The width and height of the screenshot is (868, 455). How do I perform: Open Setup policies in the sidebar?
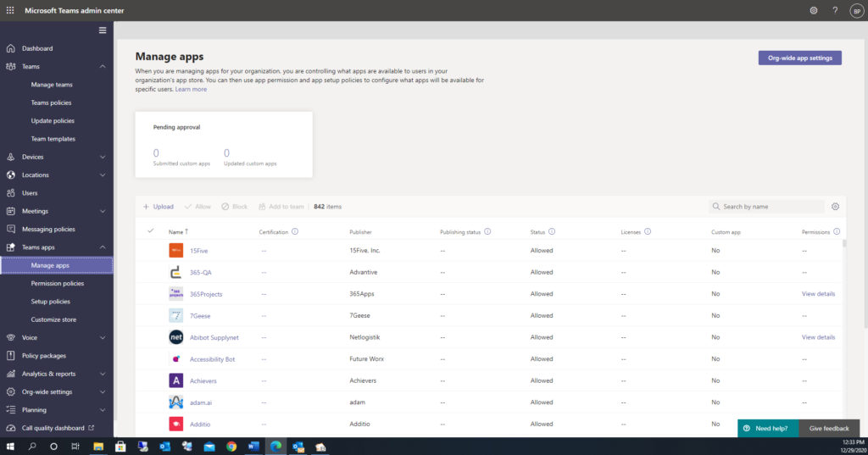pos(50,302)
